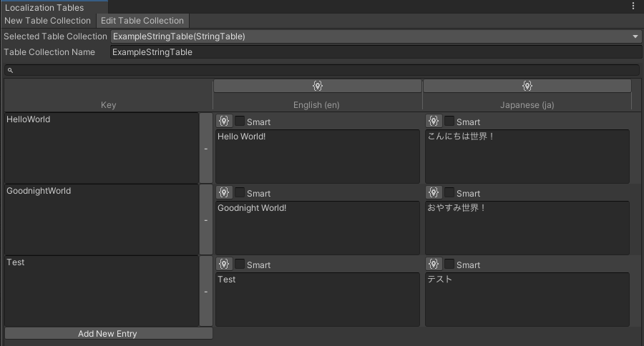The image size is (644, 346).
Task: Open metadata icon for Test Japanese entry
Action: pyautogui.click(x=434, y=264)
